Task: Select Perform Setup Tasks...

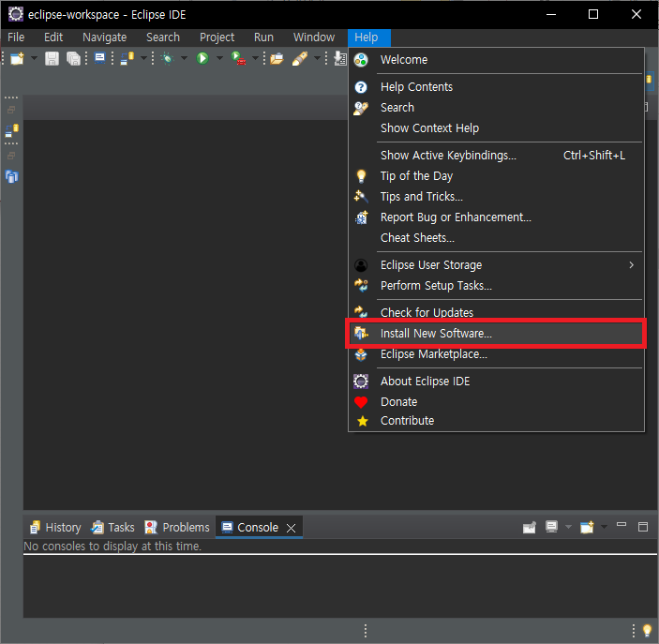Action: [x=496, y=286]
